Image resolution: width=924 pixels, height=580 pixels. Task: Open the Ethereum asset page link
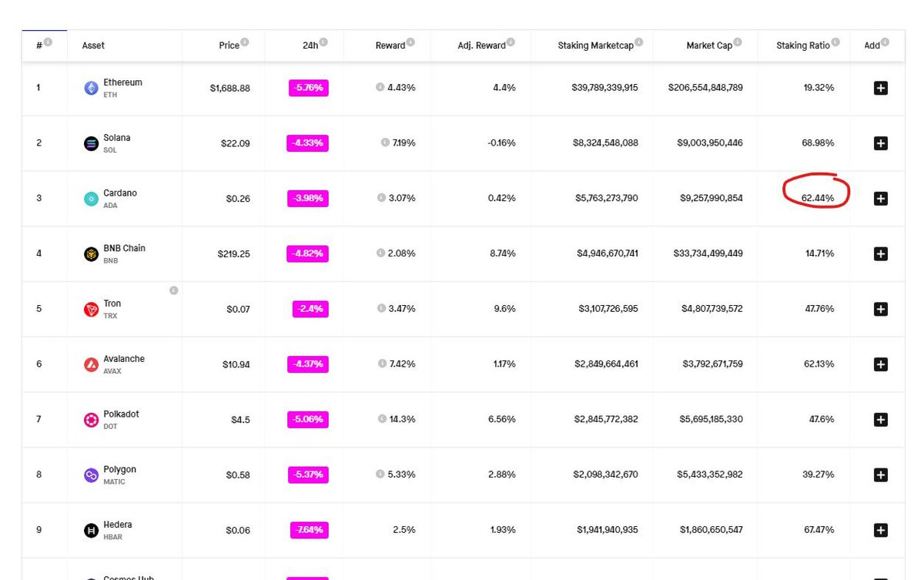(122, 82)
